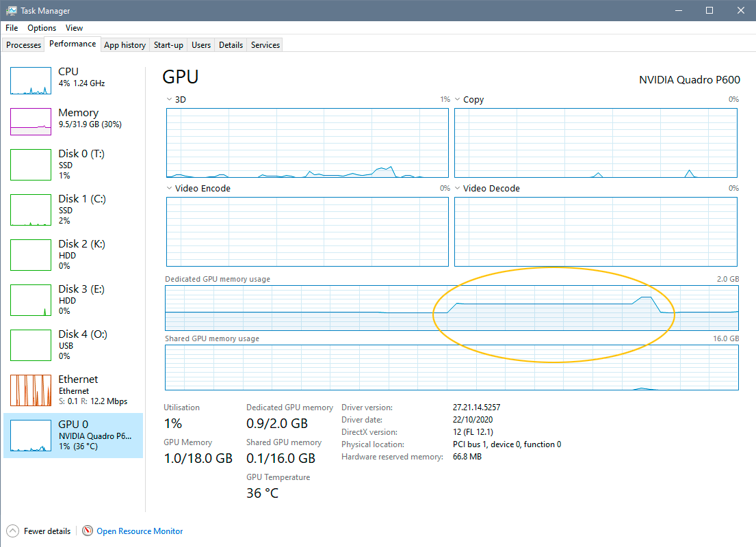Open Resource Monitor link
The height and width of the screenshot is (547, 756).
pyautogui.click(x=140, y=531)
